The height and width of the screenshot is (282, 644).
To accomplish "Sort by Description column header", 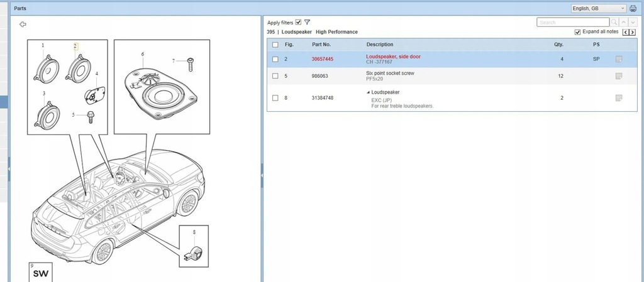I will pos(379,44).
